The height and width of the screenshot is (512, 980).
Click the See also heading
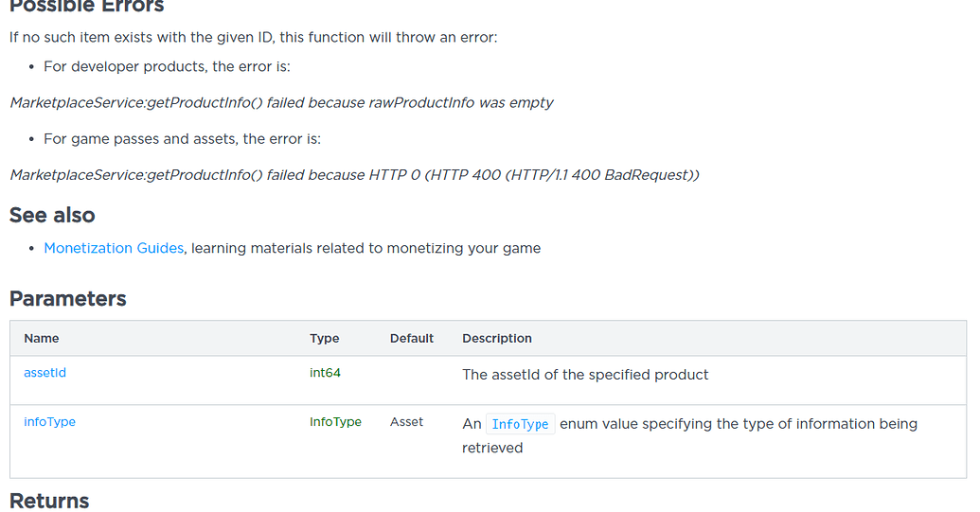click(x=52, y=216)
